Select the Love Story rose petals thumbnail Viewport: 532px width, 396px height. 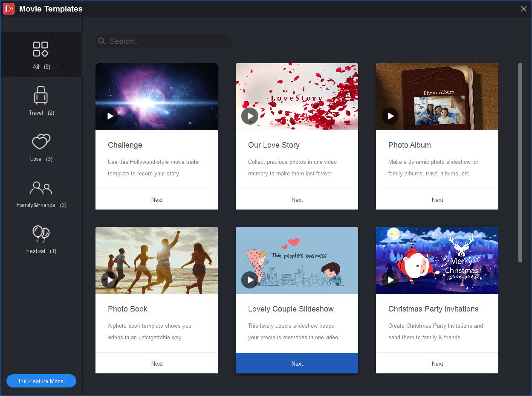297,96
